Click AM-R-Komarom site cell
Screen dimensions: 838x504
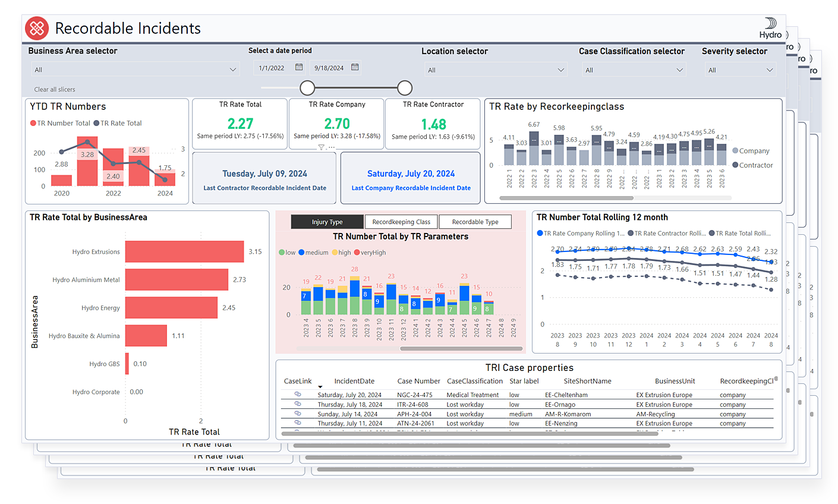click(x=568, y=414)
